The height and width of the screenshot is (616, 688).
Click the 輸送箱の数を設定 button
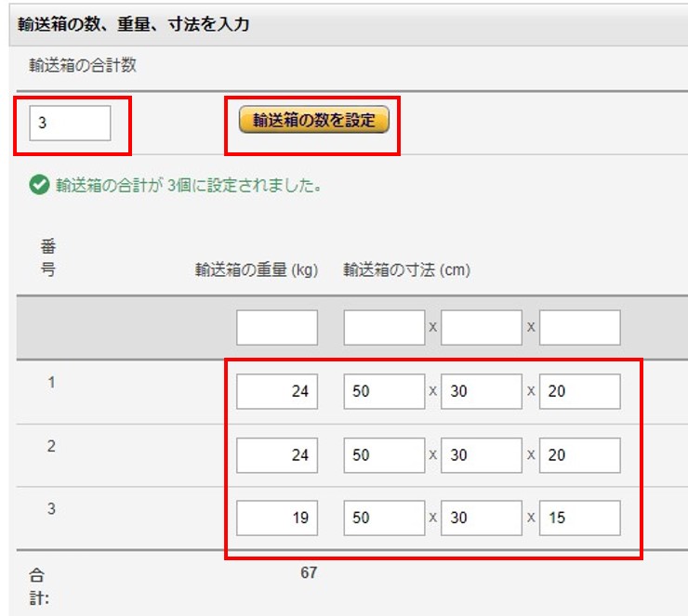pyautogui.click(x=313, y=119)
